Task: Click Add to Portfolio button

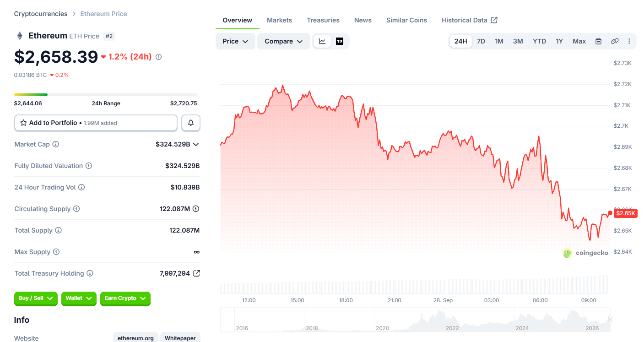Action: tap(96, 123)
